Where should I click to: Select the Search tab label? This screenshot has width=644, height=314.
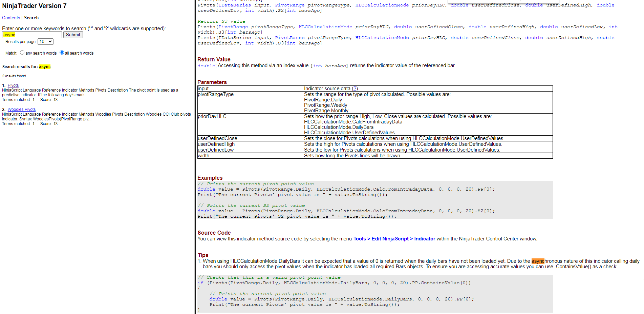[x=31, y=18]
